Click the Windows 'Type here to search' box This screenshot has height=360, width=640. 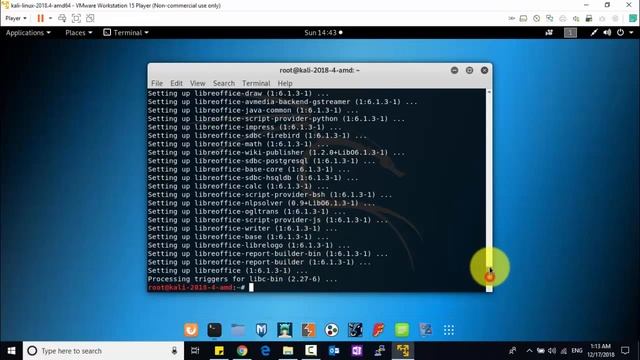click(103, 351)
